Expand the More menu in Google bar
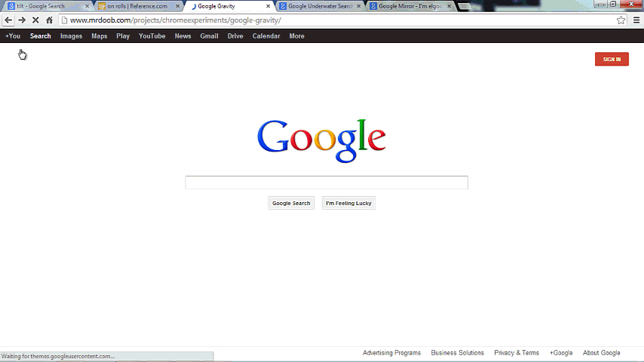The image size is (644, 362). click(x=296, y=36)
